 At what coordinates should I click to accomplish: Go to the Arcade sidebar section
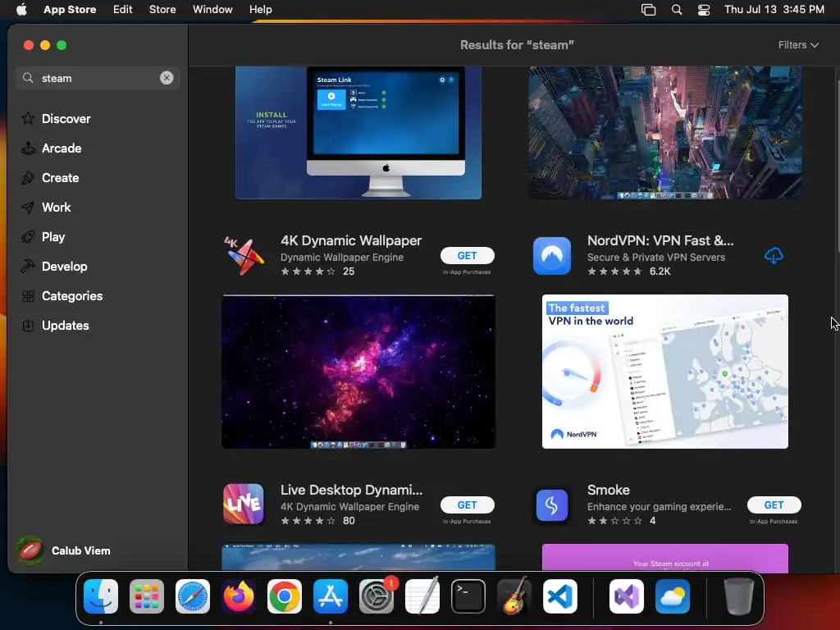click(52, 148)
